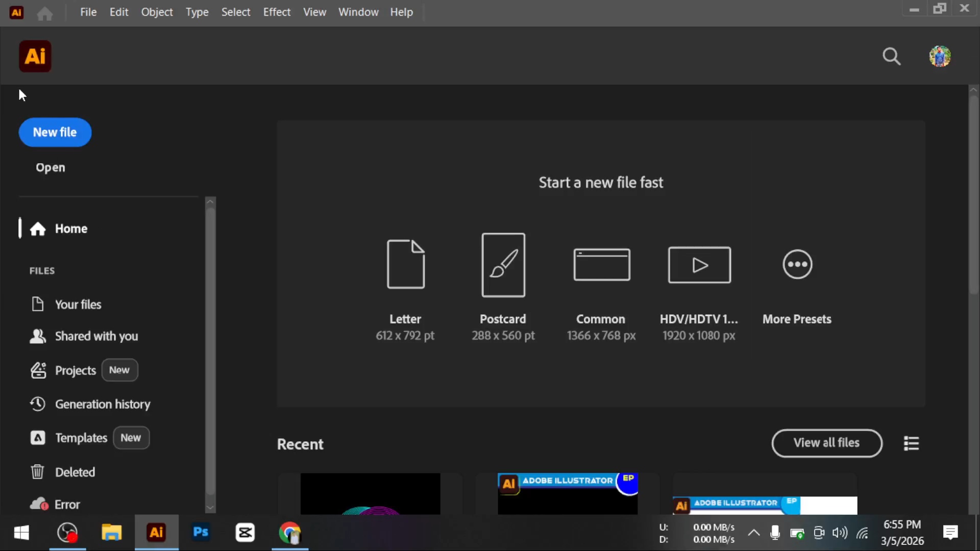Open More Presets ellipsis icon
Image resolution: width=980 pixels, height=551 pixels.
point(797,264)
